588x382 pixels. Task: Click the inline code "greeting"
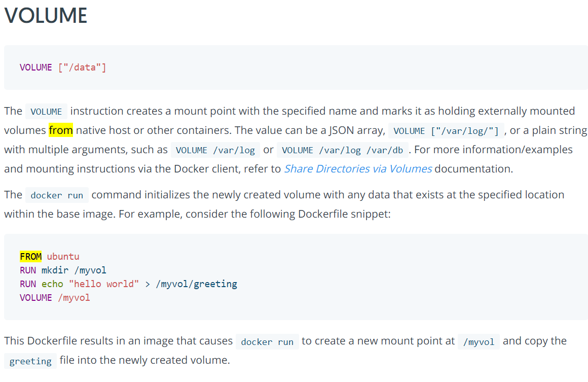click(x=30, y=361)
